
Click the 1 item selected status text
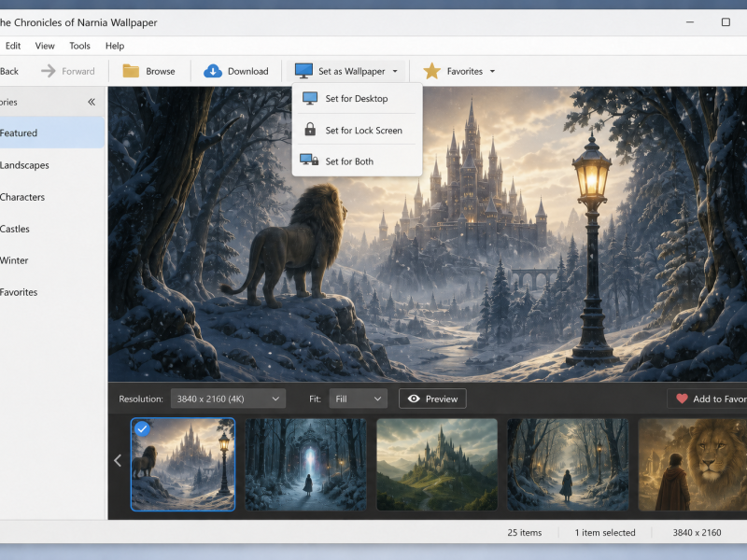(605, 532)
